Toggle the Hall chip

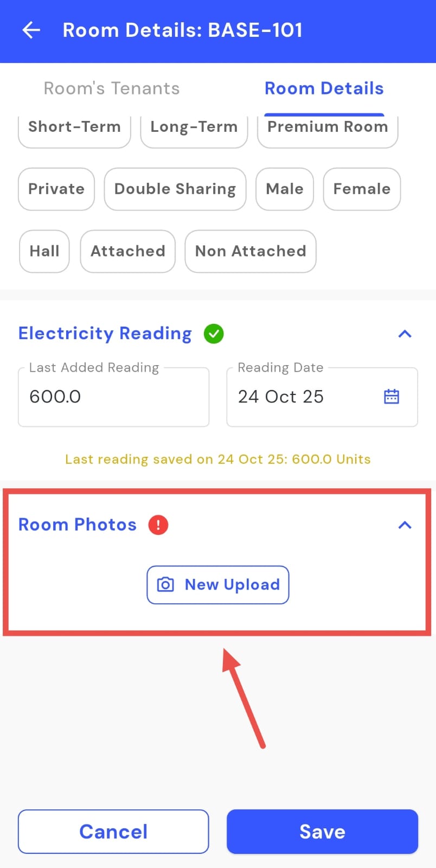pyautogui.click(x=44, y=251)
